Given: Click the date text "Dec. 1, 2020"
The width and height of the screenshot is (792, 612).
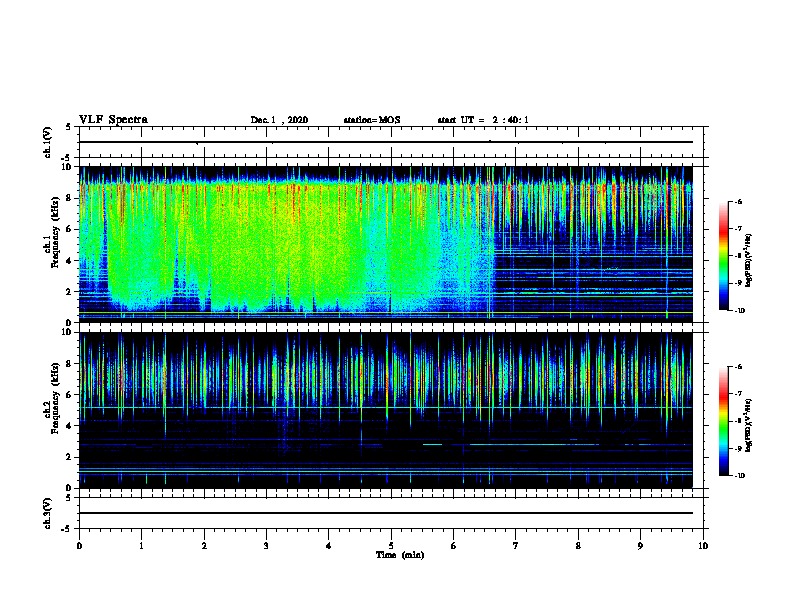Looking at the screenshot, I should (279, 120).
